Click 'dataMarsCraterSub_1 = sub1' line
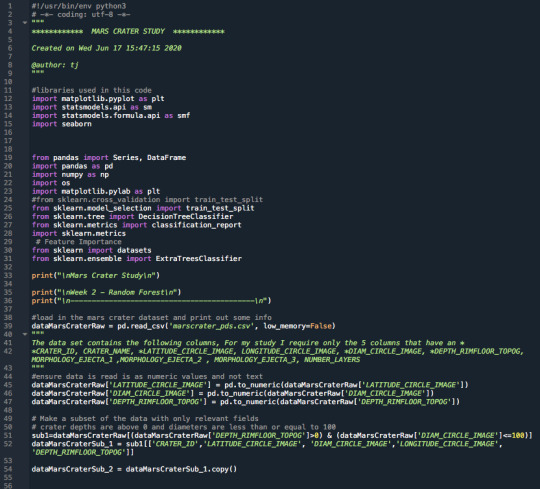This screenshot has height=489, width=540. coord(267,444)
